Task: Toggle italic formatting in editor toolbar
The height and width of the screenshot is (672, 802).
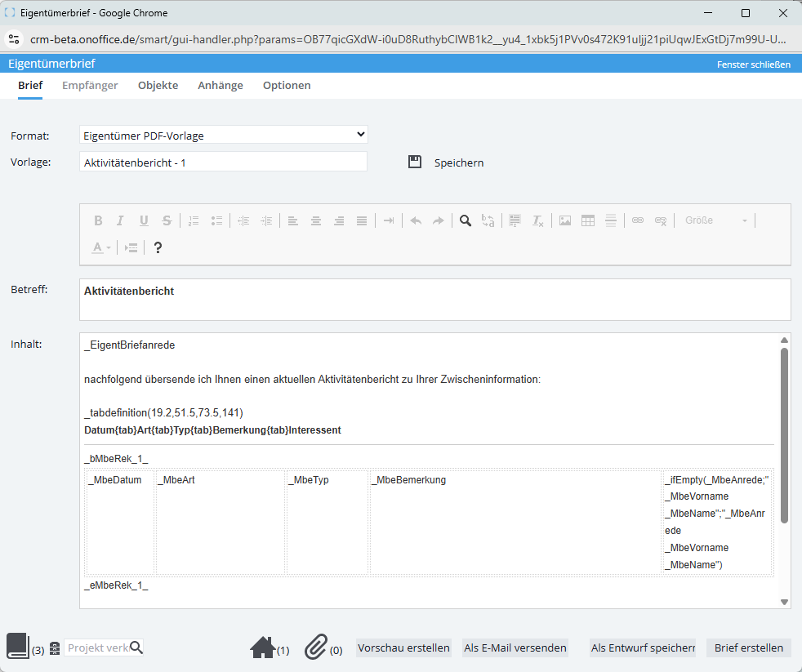Action: coord(120,220)
